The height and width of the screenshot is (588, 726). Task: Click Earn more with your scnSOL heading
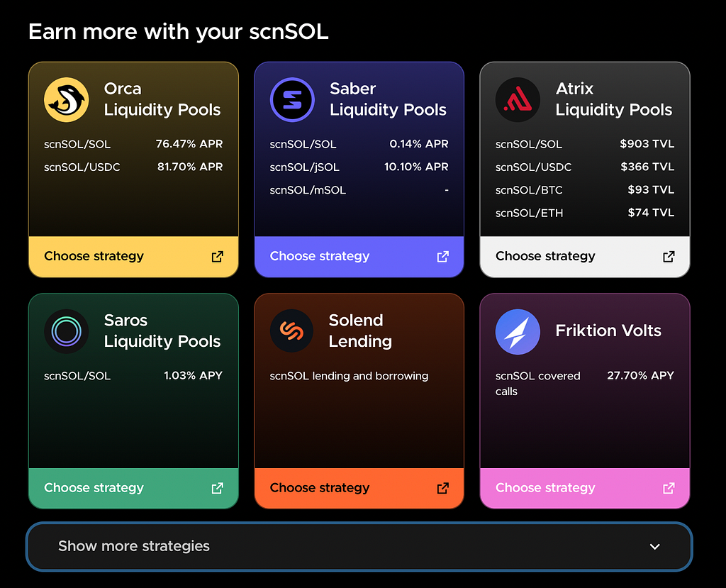(178, 32)
